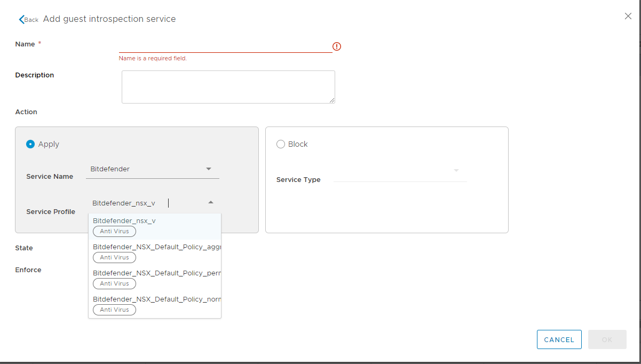Click the filled Apply action selector
The width and height of the screenshot is (641, 364).
point(30,144)
